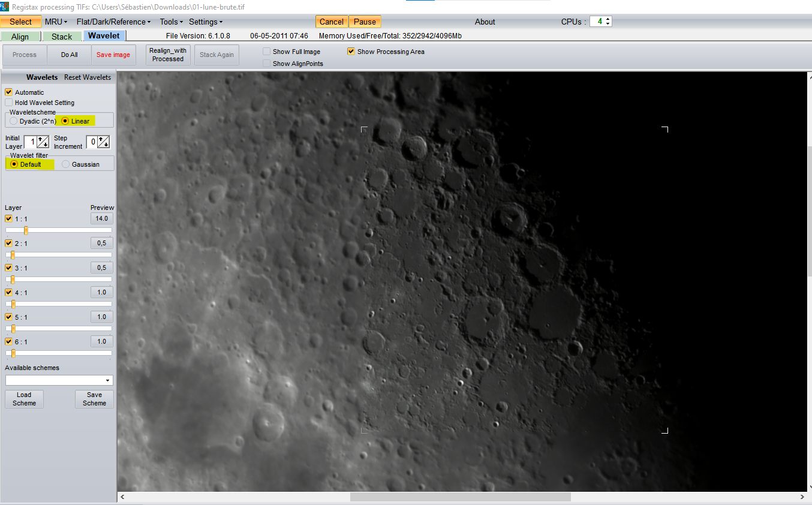Select the Wavelet tab
The width and height of the screenshot is (812, 505).
tap(104, 36)
